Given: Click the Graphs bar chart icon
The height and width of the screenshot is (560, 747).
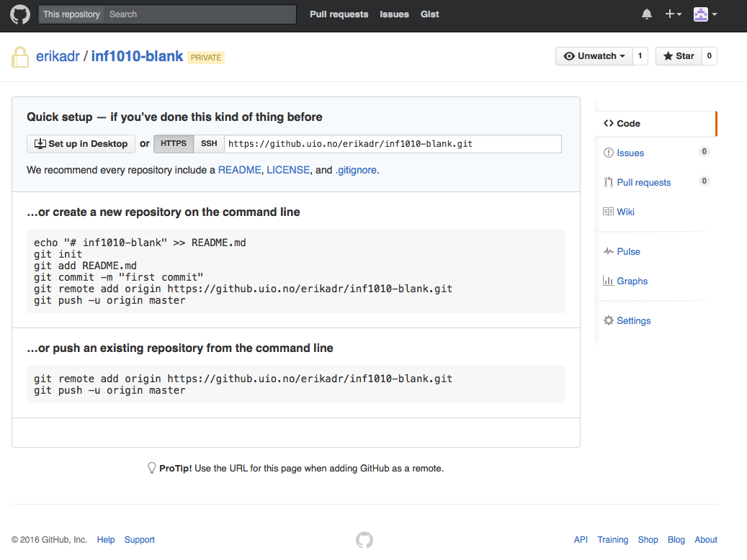Looking at the screenshot, I should click(x=609, y=281).
